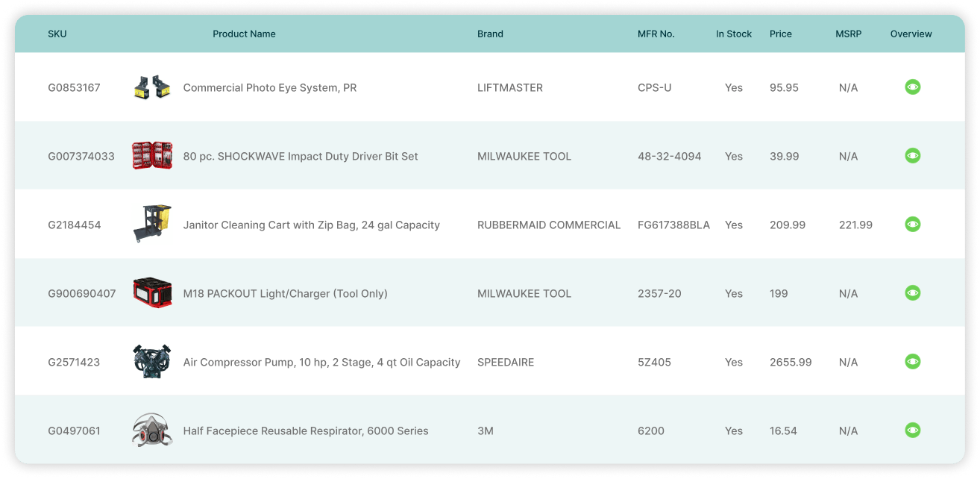This screenshot has height=479, width=980.
Task: Click MILWAUKEE TOOL brand in M18 PACKOUT row
Action: coord(524,293)
